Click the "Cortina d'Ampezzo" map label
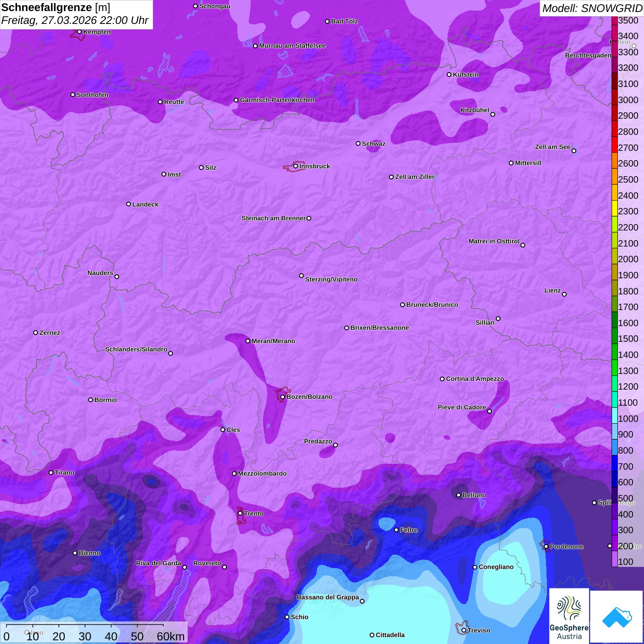The image size is (644, 644). 475,379
